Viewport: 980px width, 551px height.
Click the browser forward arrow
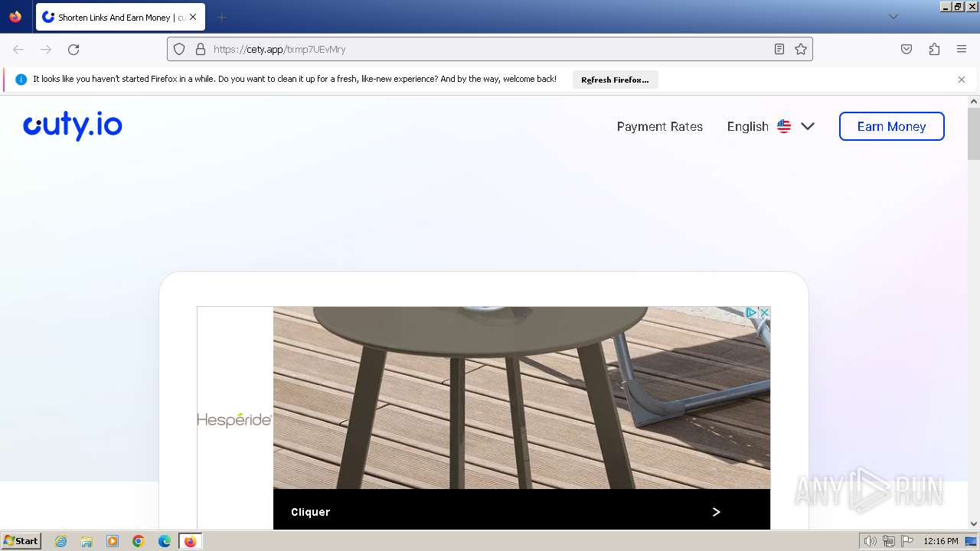[x=46, y=49]
